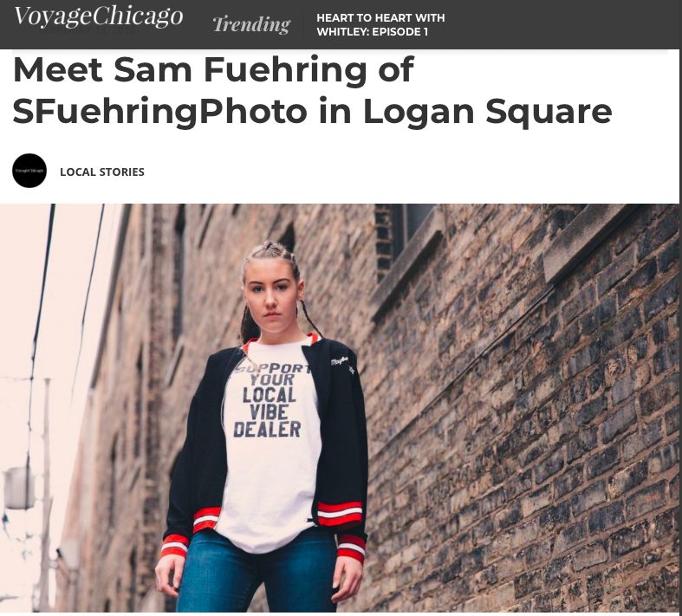Click the Whitley: Episode 1 headline line
The image size is (682, 616).
coord(373,32)
